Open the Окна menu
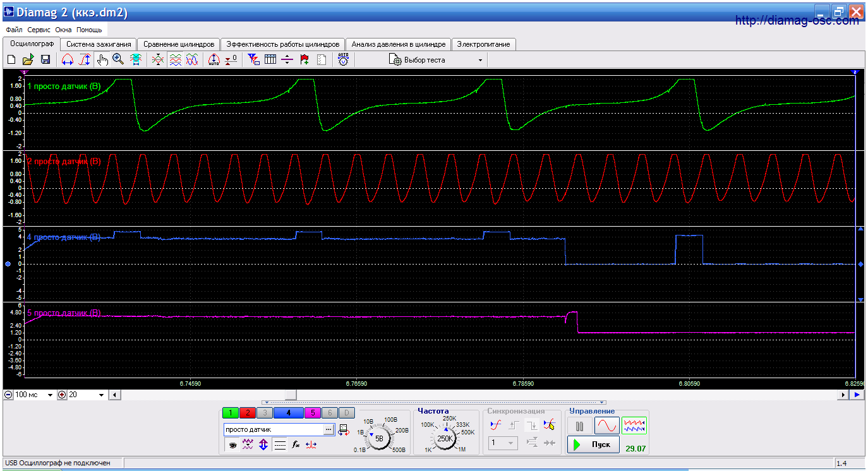Image resolution: width=868 pixels, height=471 pixels. point(63,30)
